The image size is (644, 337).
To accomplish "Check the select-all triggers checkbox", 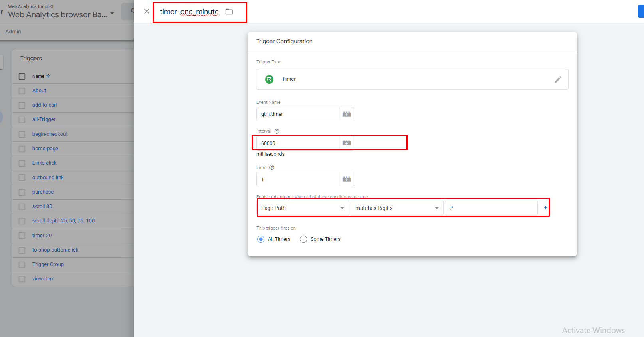I will (22, 76).
